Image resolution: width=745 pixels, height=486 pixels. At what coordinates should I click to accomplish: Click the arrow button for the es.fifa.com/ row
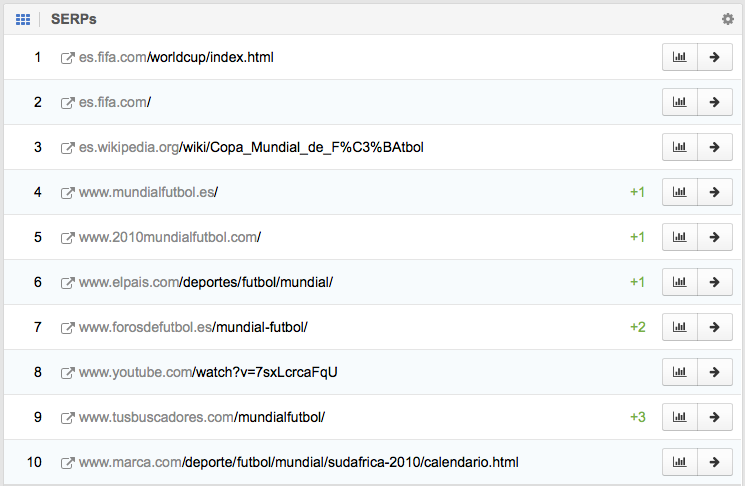714,102
